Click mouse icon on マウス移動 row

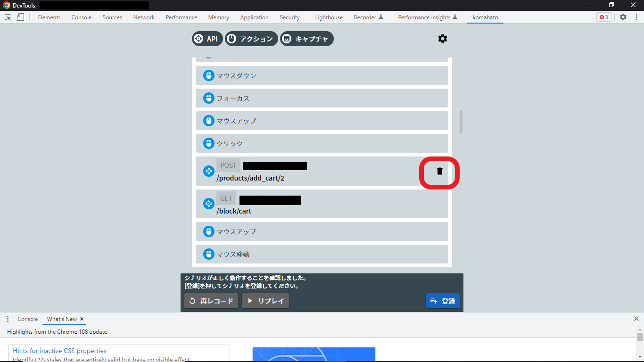[209, 254]
